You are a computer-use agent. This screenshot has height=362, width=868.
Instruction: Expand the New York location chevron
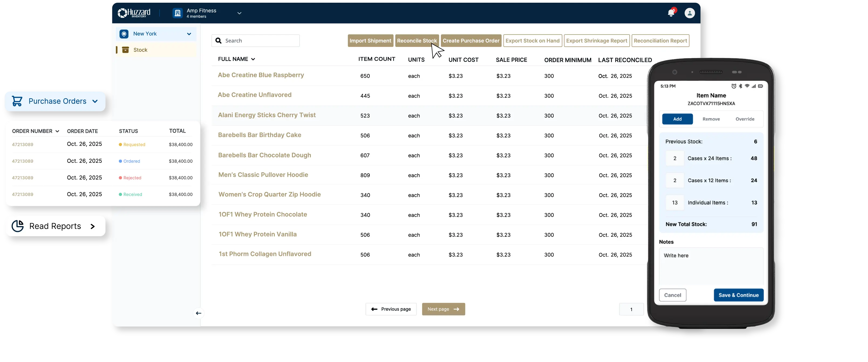pos(189,34)
